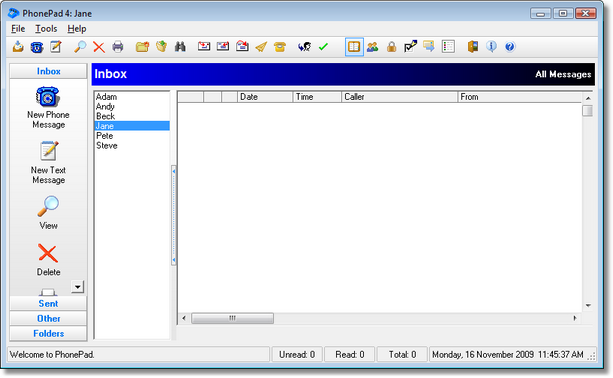Click the All Messages header label
The image size is (613, 378).
[563, 74]
